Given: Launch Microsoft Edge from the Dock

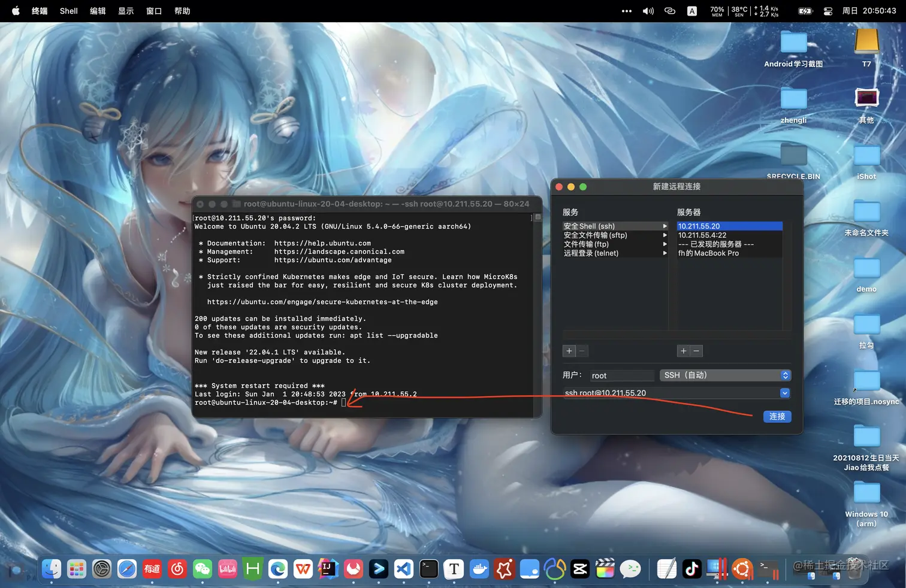Looking at the screenshot, I should click(x=277, y=569).
